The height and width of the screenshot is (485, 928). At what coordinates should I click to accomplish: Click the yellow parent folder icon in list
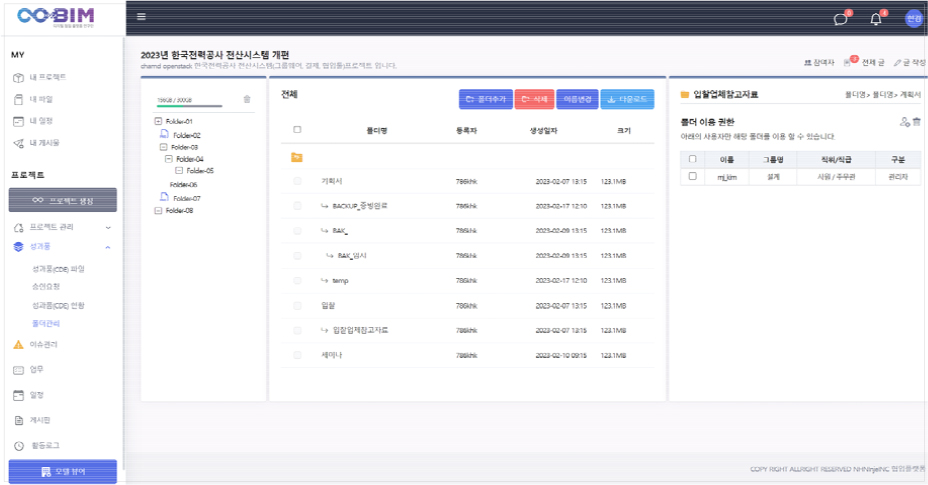tap(297, 157)
